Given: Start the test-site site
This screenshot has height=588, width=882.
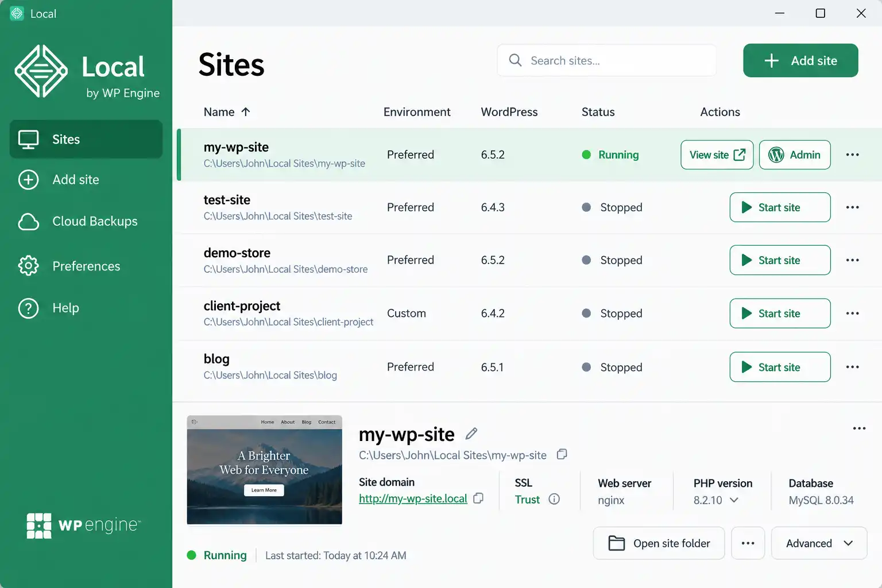Looking at the screenshot, I should (x=780, y=207).
